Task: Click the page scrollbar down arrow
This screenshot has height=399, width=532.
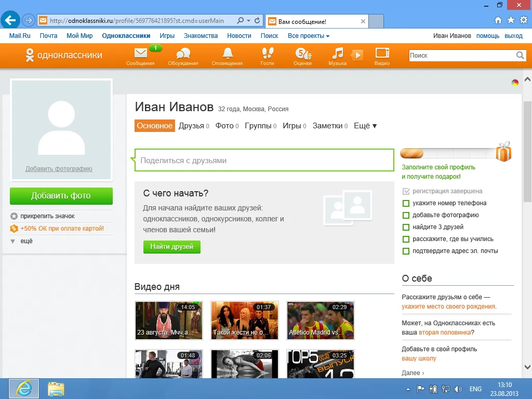Action: click(x=527, y=367)
